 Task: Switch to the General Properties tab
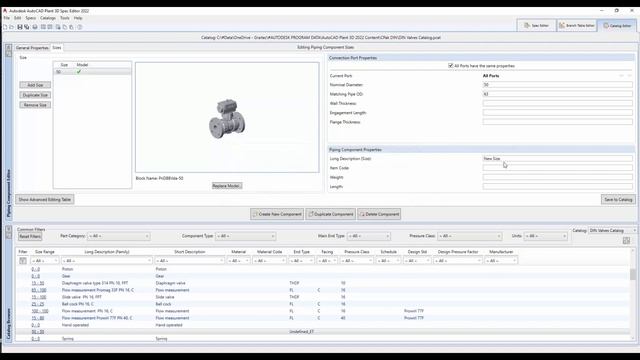click(32, 48)
